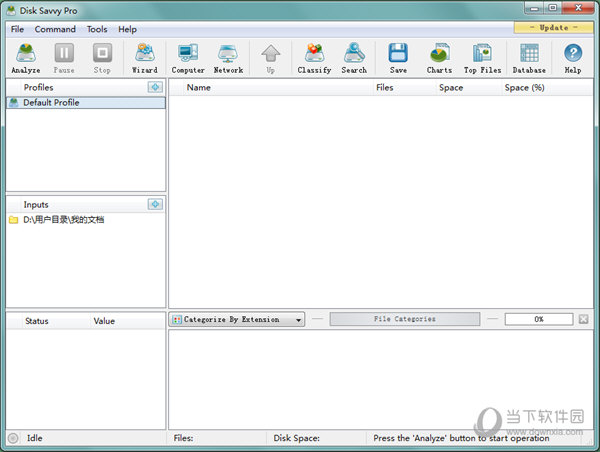Image resolution: width=600 pixels, height=452 pixels.
Task: Open the Tools menu
Action: 97,29
